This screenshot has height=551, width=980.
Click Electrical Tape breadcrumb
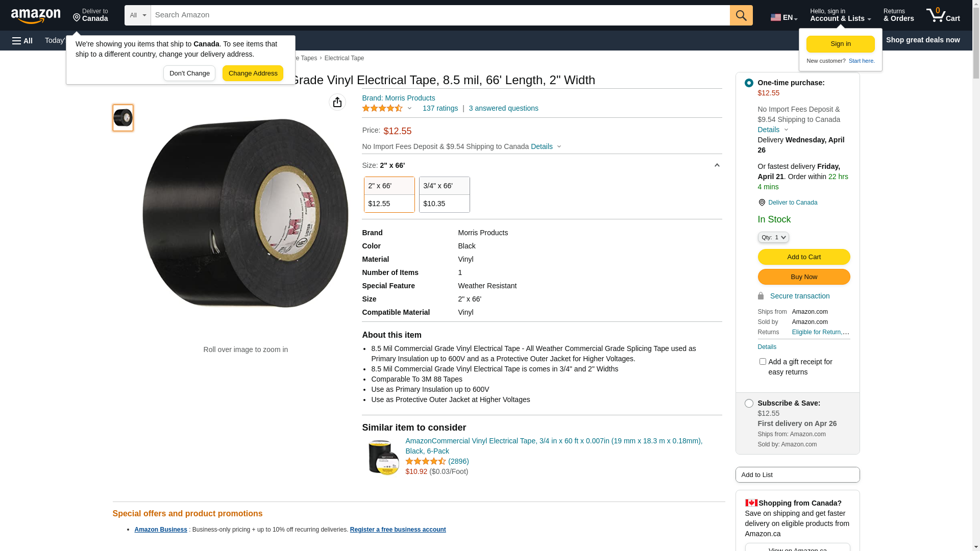(344, 58)
